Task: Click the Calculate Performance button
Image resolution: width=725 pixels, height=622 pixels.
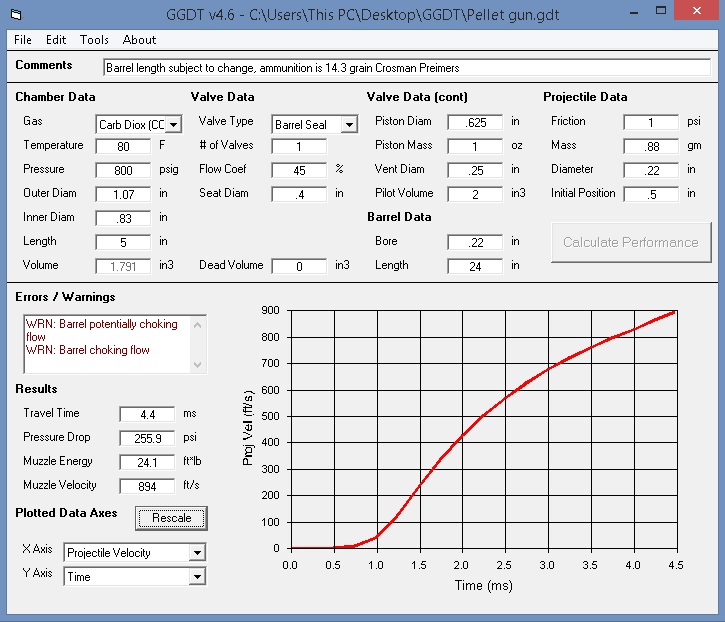Action: pos(630,242)
